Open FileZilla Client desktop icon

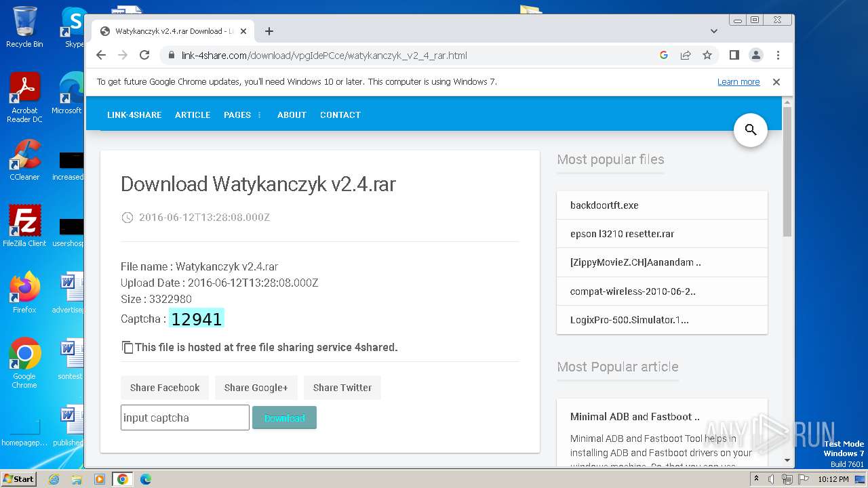[x=24, y=226]
